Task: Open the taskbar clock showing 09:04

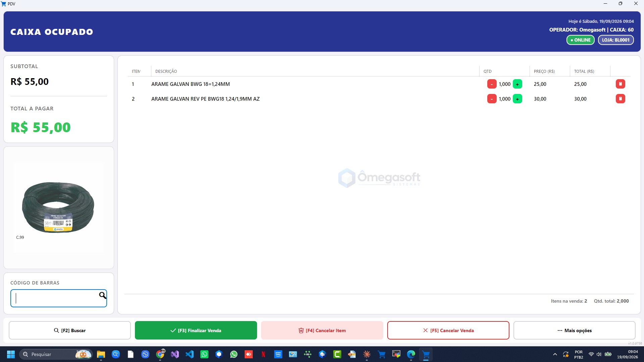Action: 627,354
